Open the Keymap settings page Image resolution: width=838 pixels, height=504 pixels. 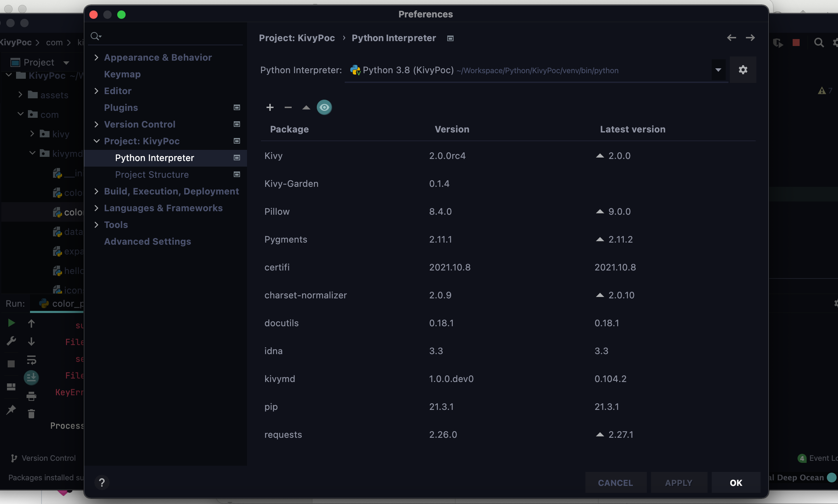click(122, 74)
